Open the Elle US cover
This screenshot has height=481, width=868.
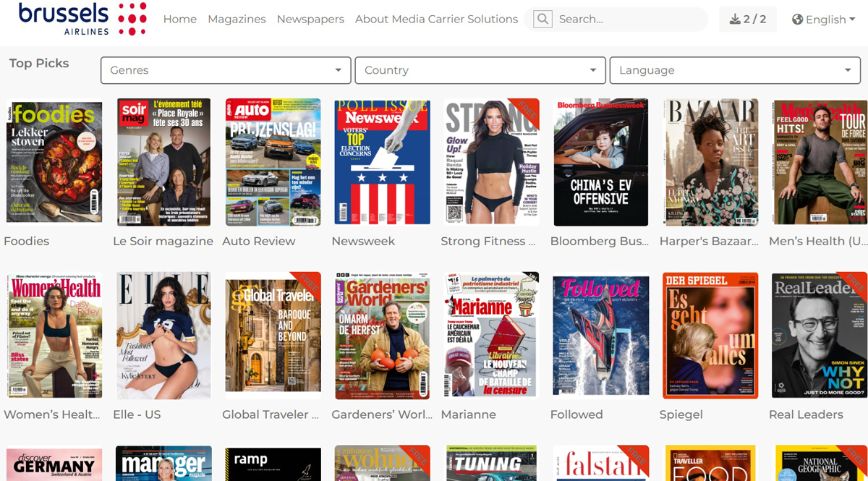[x=163, y=335]
